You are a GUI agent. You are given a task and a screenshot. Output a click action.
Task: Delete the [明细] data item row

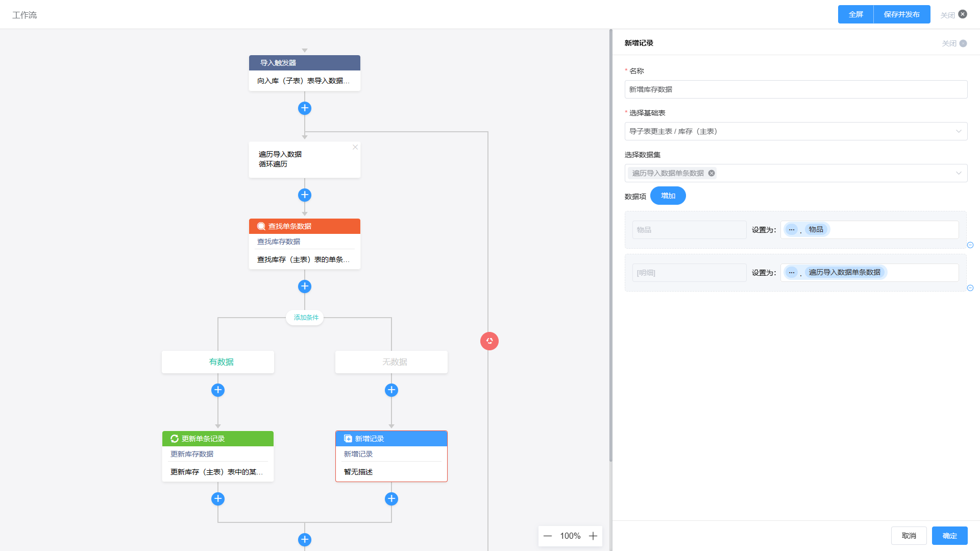(970, 288)
